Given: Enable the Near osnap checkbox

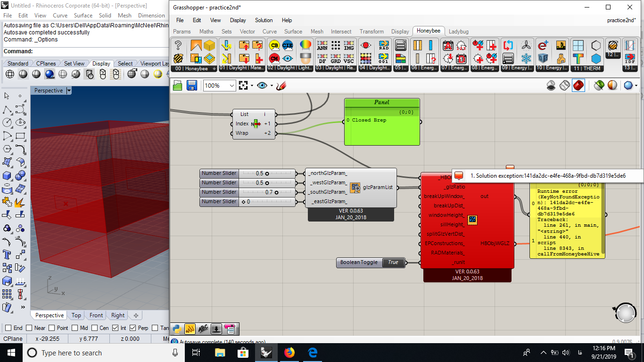Looking at the screenshot, I should pyautogui.click(x=29, y=328).
